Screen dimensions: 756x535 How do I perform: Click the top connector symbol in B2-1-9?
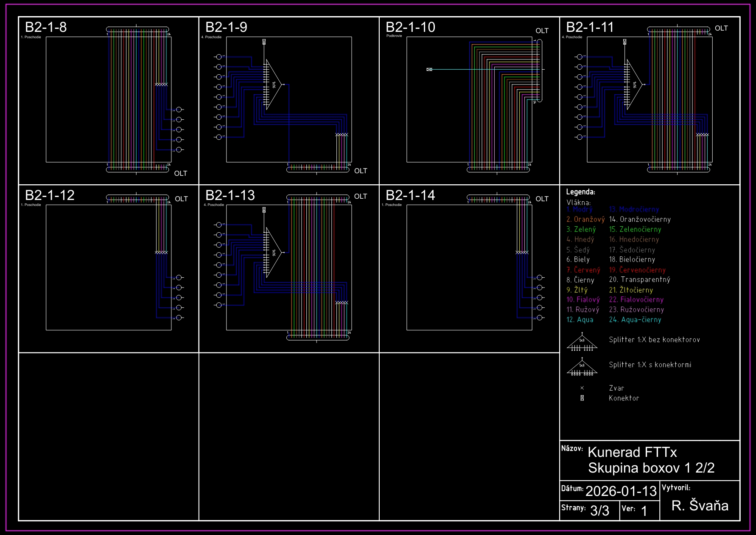click(264, 42)
